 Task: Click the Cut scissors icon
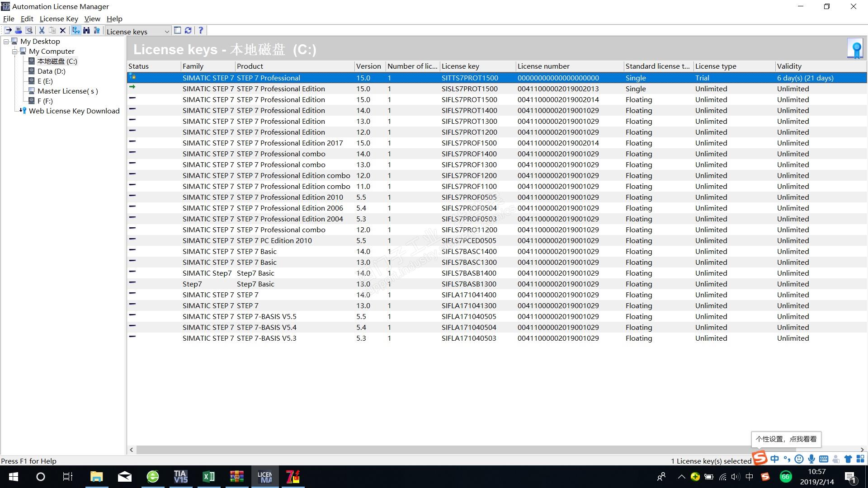[x=42, y=30]
